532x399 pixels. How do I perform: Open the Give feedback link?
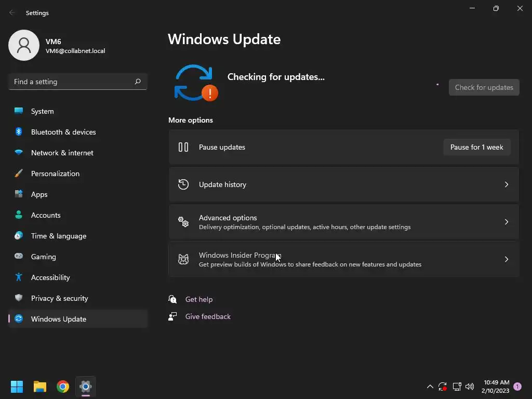pos(208,316)
